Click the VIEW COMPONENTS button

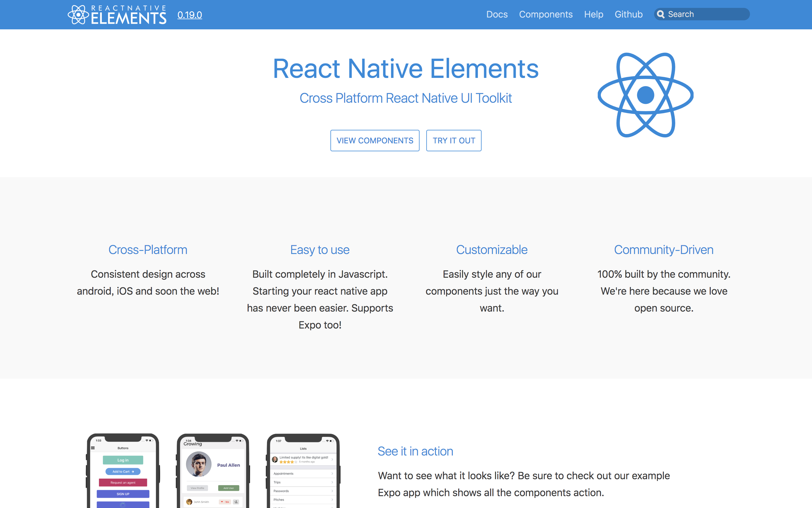coord(375,141)
